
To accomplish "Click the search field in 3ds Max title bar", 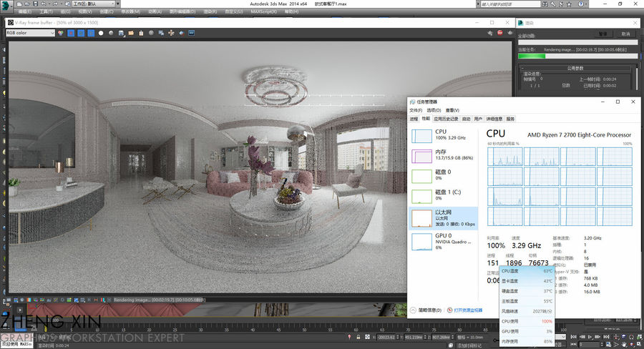I will [510, 4].
